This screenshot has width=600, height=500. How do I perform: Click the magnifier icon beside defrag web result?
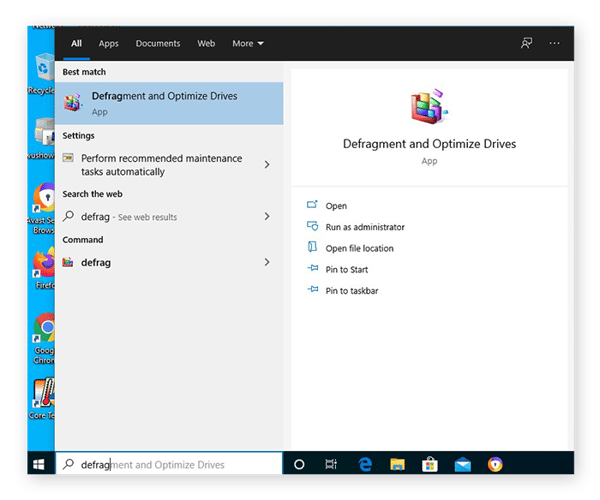(68, 216)
